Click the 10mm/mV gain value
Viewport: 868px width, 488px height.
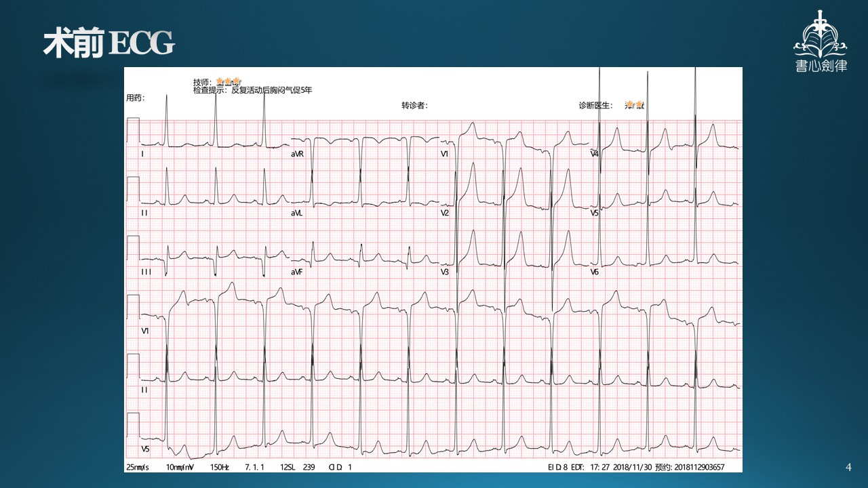pos(180,467)
